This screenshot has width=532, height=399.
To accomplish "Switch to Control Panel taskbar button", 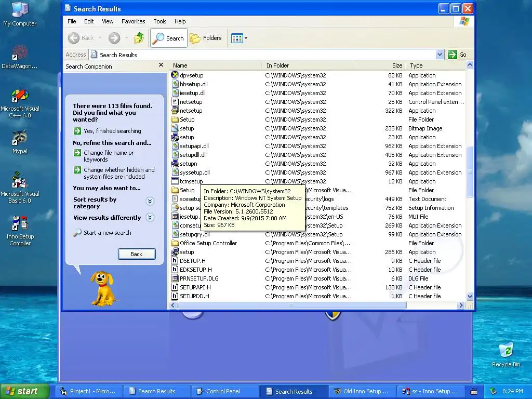I will [224, 391].
